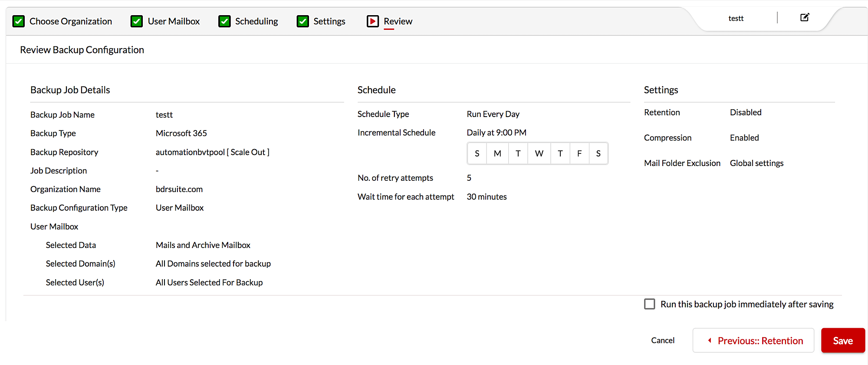868x365 pixels.
Task: Click the Selected Domain(s) label
Action: 81,264
